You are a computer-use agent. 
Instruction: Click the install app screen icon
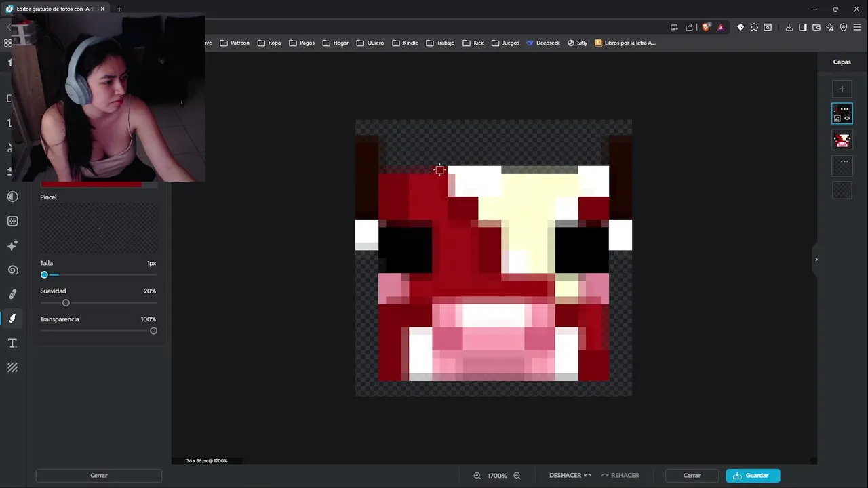click(x=674, y=27)
